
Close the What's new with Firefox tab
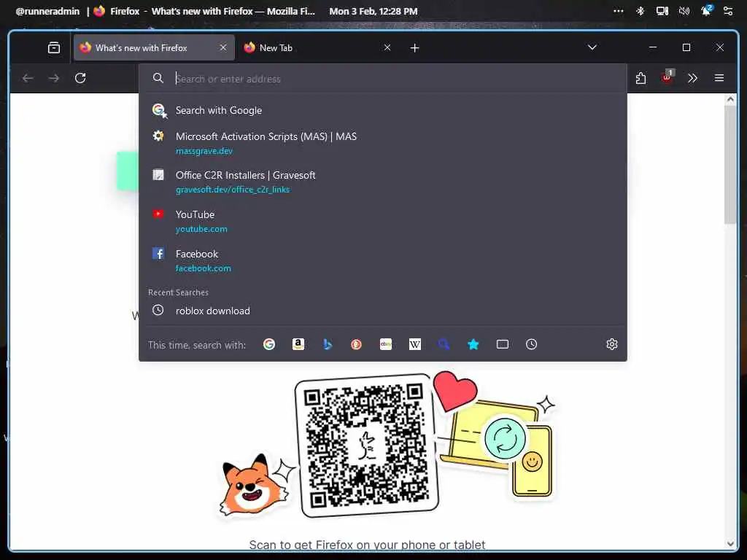coord(223,47)
